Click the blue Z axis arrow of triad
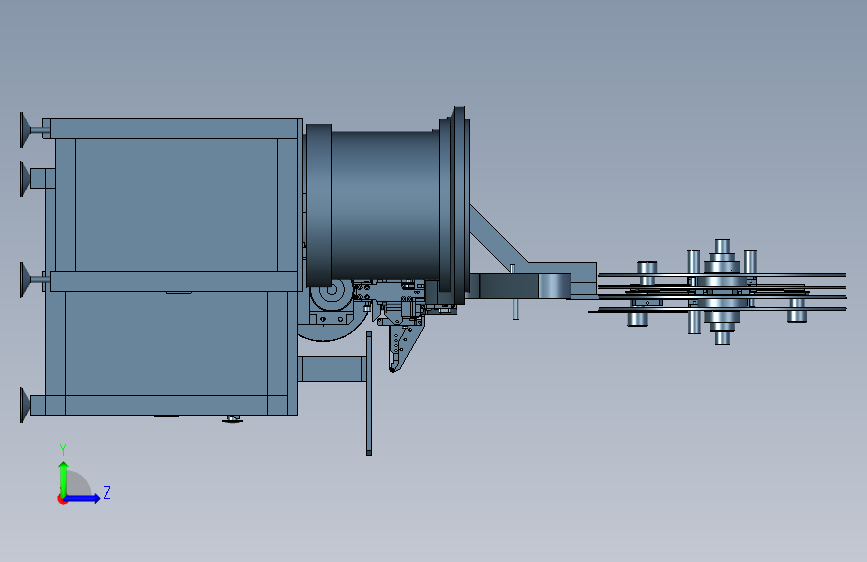Image resolution: width=867 pixels, height=562 pixels. [x=83, y=498]
